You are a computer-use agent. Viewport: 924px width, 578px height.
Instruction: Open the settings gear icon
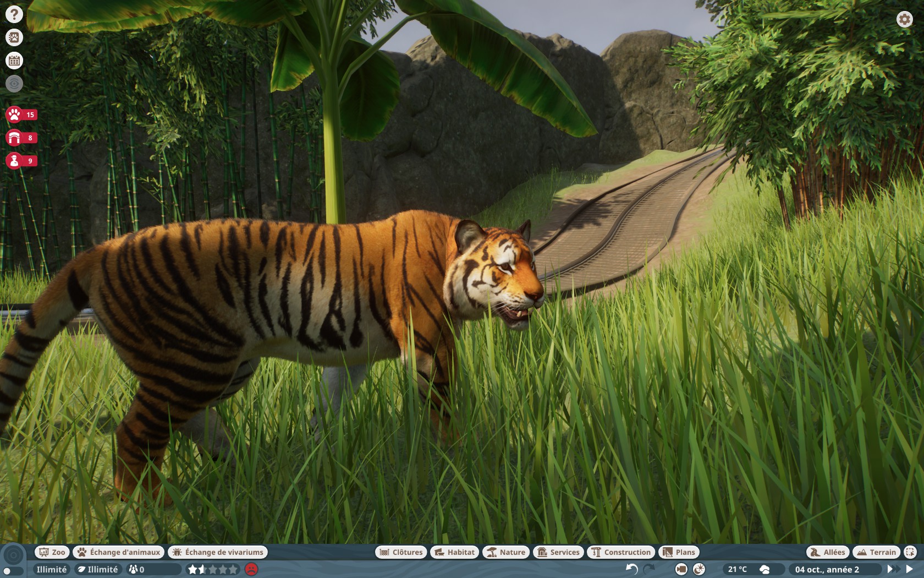click(x=905, y=19)
